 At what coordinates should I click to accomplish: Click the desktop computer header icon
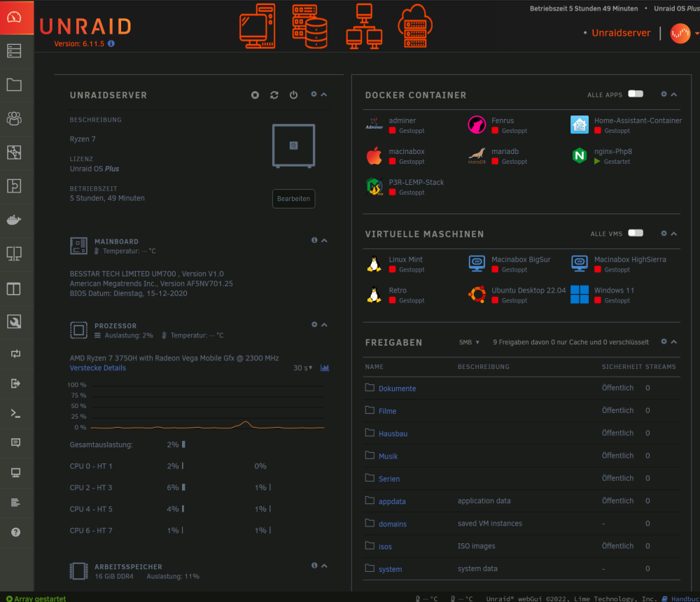(258, 26)
